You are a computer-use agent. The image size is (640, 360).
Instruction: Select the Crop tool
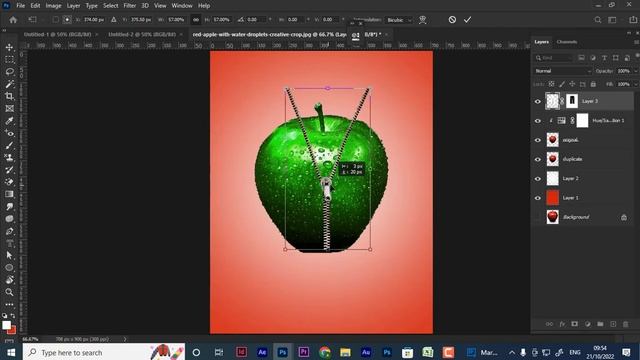pyautogui.click(x=9, y=96)
